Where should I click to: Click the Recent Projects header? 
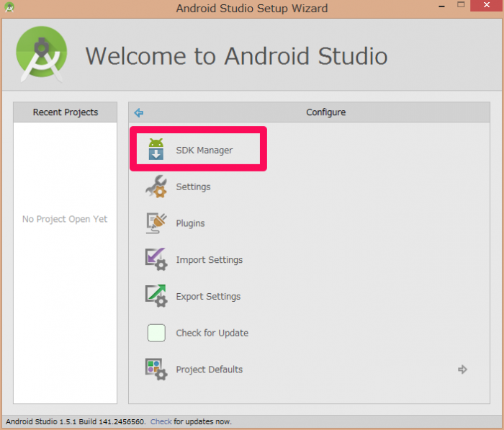[x=66, y=112]
